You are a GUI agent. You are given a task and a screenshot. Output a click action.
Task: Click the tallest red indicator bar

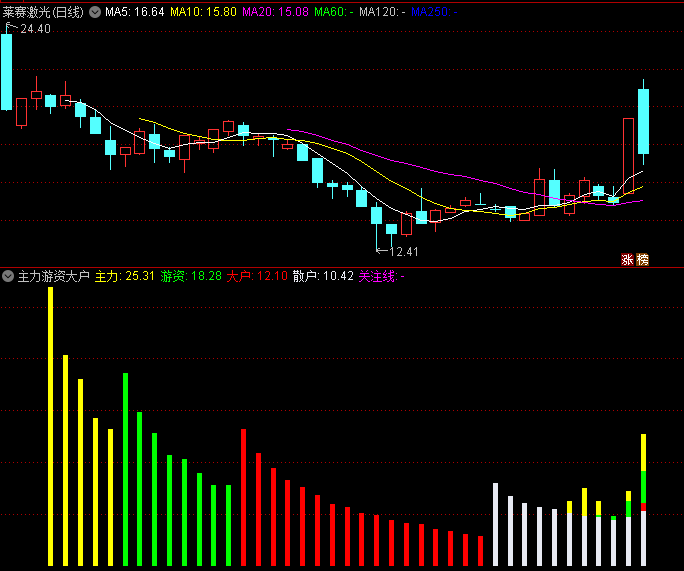click(243, 497)
